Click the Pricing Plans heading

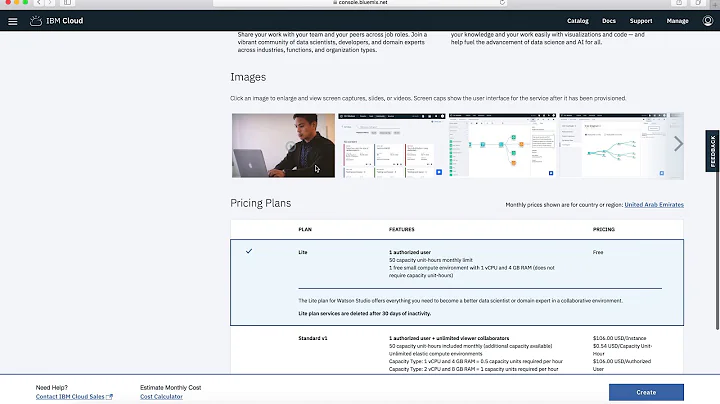260,203
